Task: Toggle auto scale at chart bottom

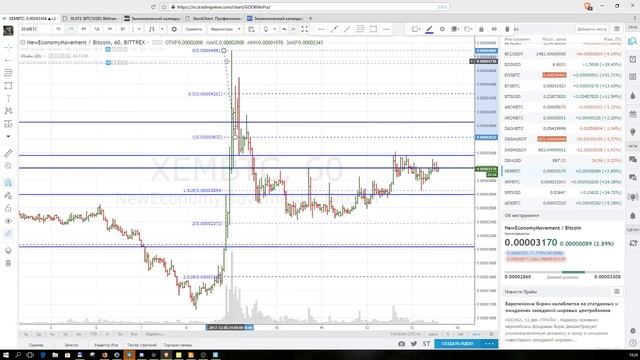Action: tap(476, 334)
